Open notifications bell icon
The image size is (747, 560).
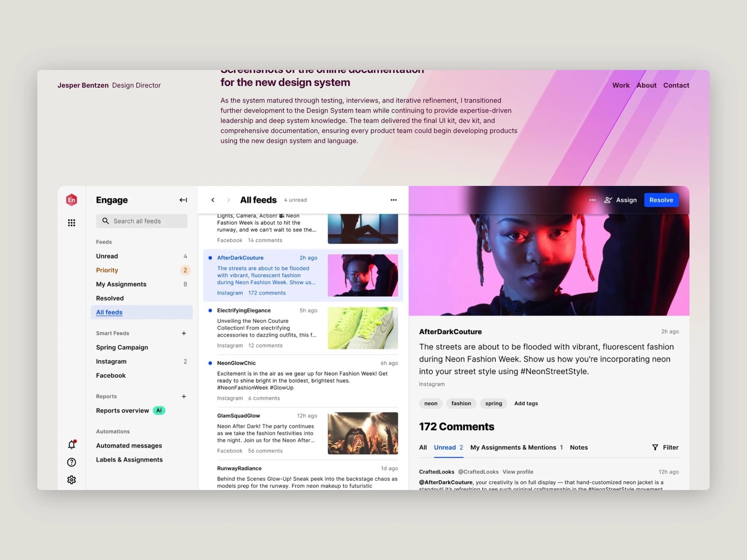tap(71, 444)
